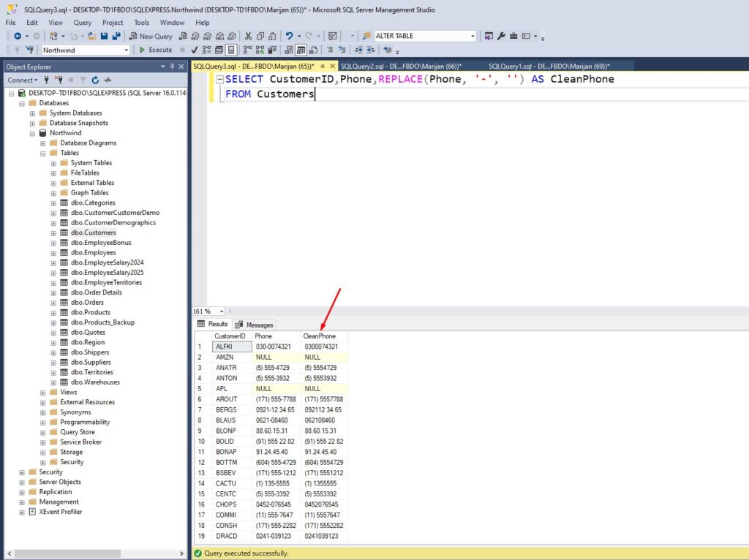Switch to the Messages results tab
The image size is (749, 560).
[x=255, y=325]
